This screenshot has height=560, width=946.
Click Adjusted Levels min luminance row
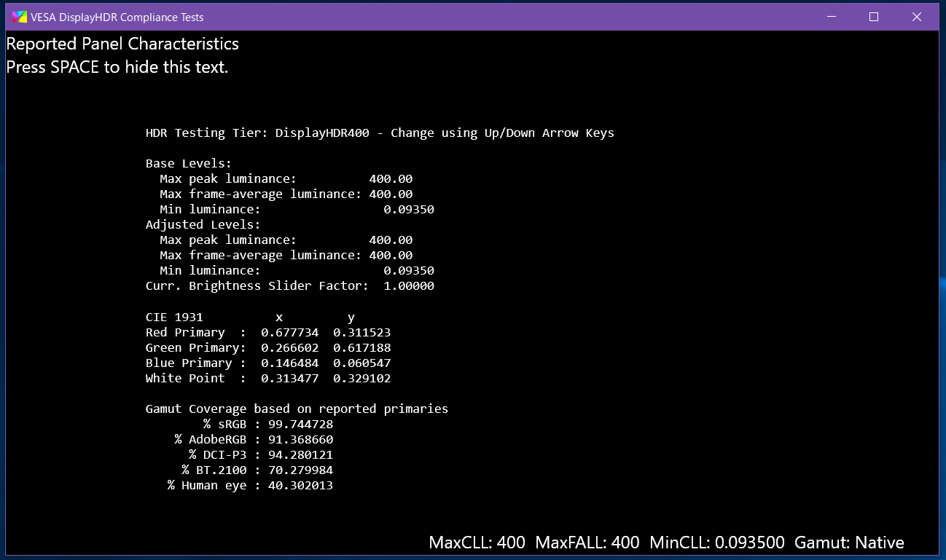coord(297,271)
